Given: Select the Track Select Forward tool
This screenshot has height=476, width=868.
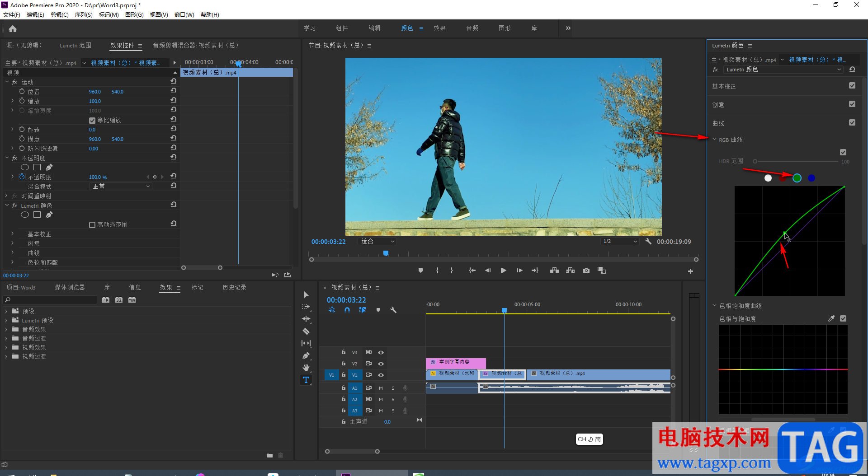Looking at the screenshot, I should [x=306, y=307].
